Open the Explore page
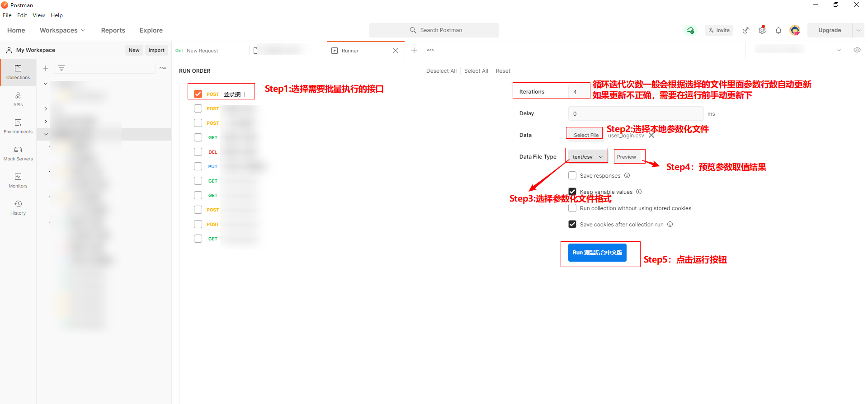The width and height of the screenshot is (868, 404). (x=151, y=30)
